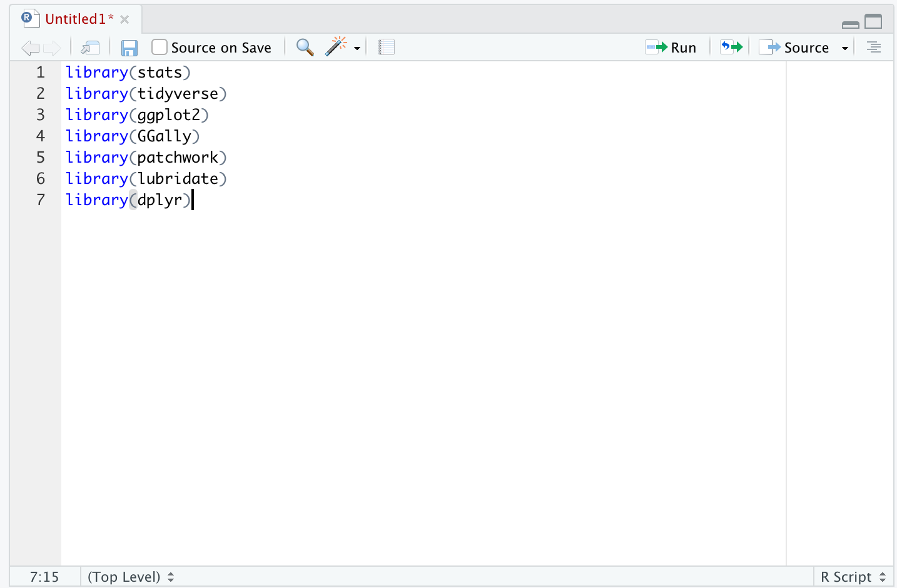Click the go back arrow icon

click(30, 48)
